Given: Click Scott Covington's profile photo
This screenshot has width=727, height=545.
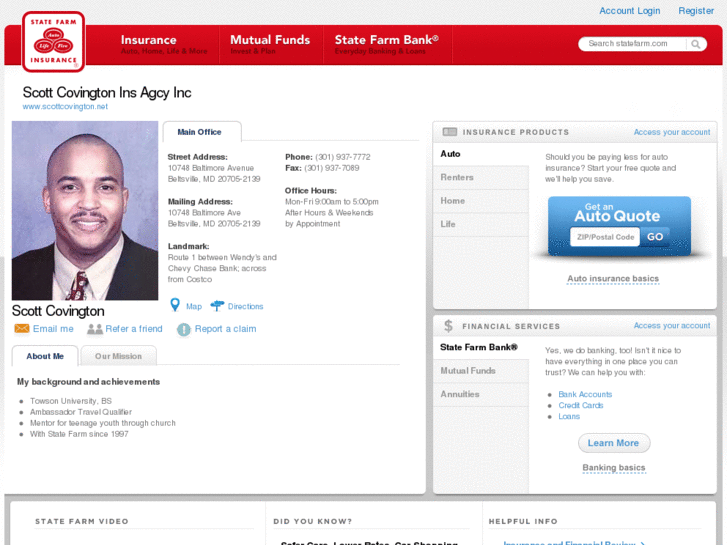Looking at the screenshot, I should pos(85,211).
